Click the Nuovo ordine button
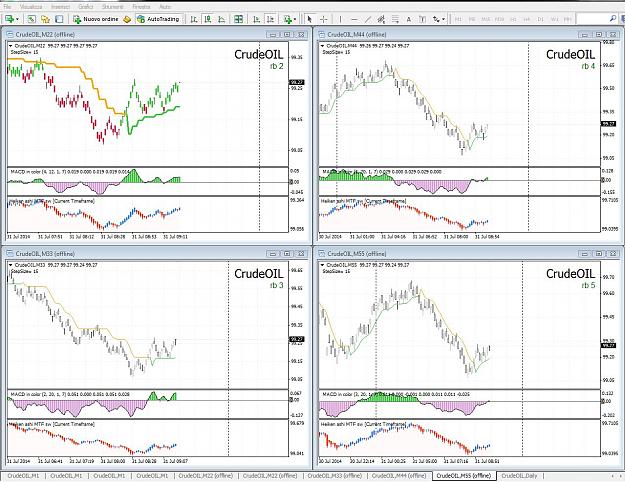 (x=96, y=19)
